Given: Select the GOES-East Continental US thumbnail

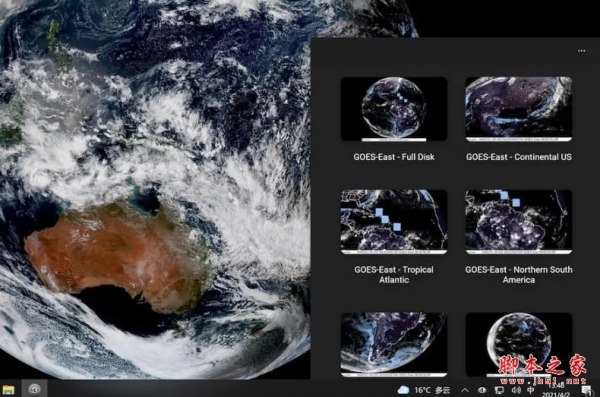Looking at the screenshot, I should (518, 109).
